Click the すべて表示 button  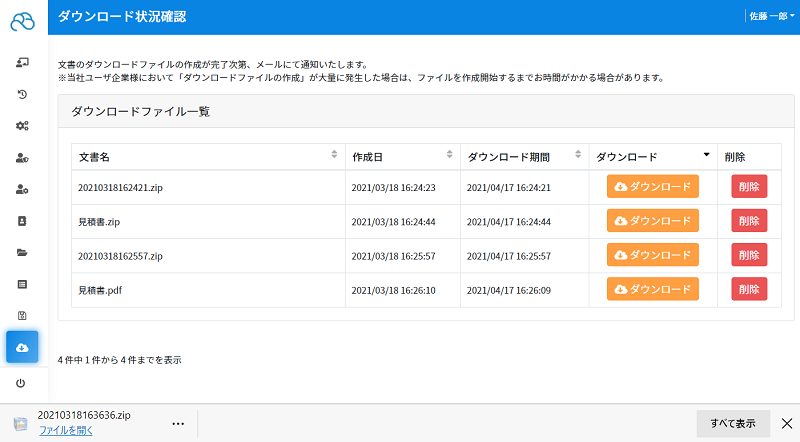[733, 424]
